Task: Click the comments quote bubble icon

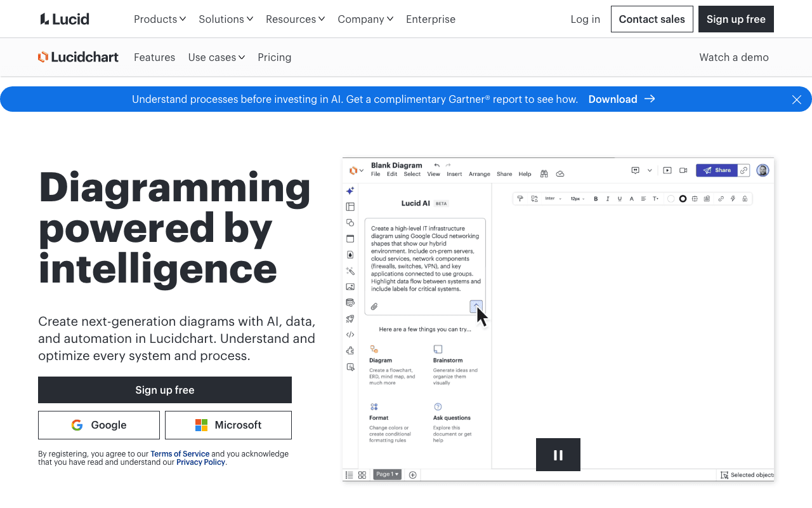Action: pos(635,170)
